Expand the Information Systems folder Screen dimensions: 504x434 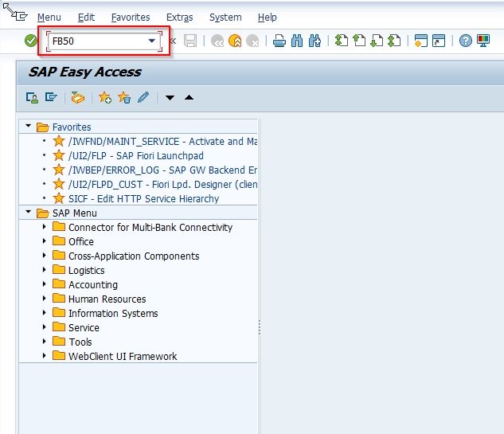coord(45,312)
